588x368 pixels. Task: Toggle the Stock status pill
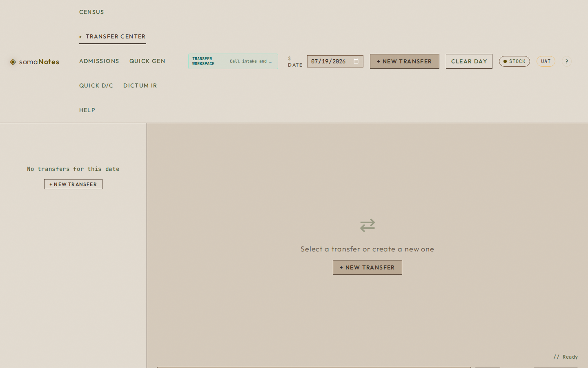click(514, 61)
